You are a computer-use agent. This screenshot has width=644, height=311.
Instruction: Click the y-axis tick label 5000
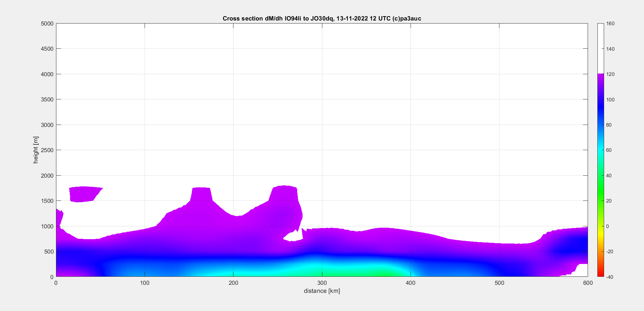click(x=47, y=24)
